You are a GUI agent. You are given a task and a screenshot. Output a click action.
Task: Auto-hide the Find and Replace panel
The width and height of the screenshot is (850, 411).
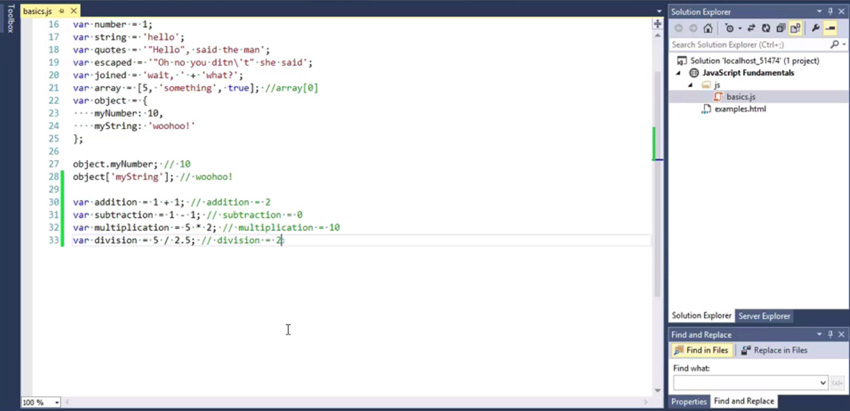click(830, 335)
